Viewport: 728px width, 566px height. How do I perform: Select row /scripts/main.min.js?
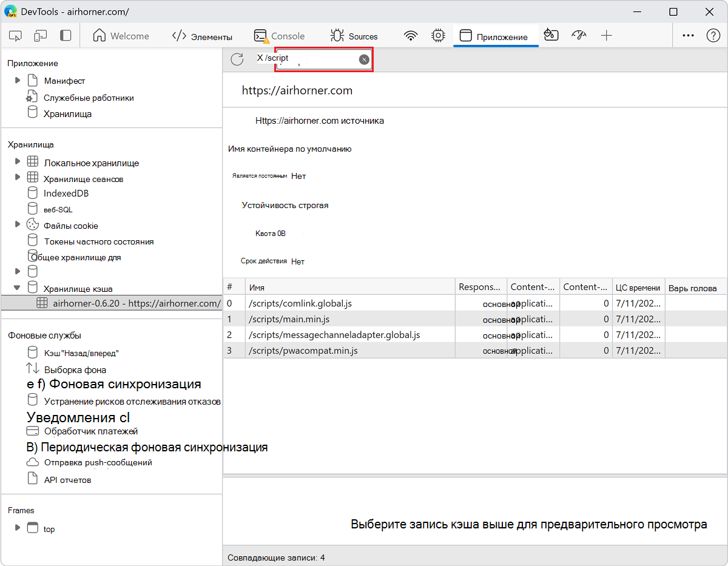[475, 318]
